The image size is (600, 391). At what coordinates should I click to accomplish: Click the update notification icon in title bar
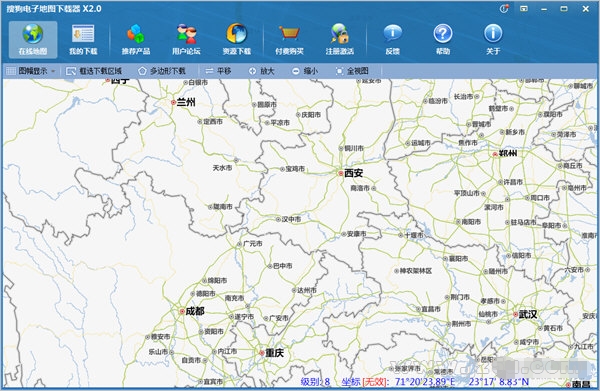pyautogui.click(x=504, y=8)
